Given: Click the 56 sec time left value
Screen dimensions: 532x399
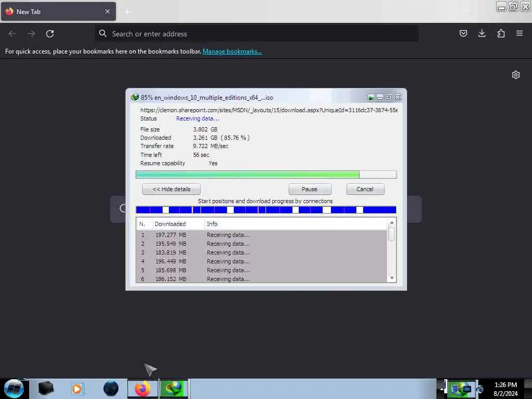Looking at the screenshot, I should [201, 155].
